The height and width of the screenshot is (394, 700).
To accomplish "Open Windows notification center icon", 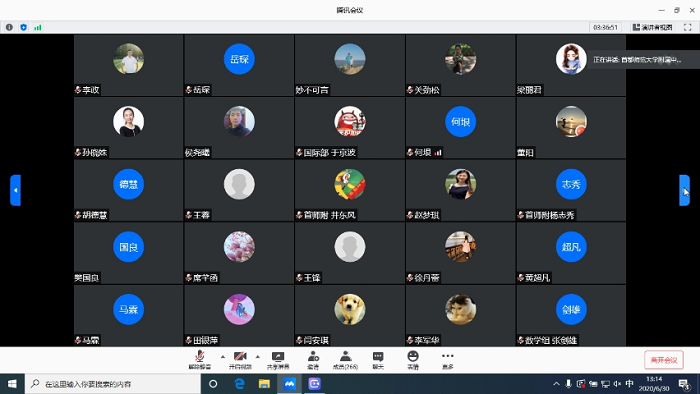I will [x=684, y=384].
